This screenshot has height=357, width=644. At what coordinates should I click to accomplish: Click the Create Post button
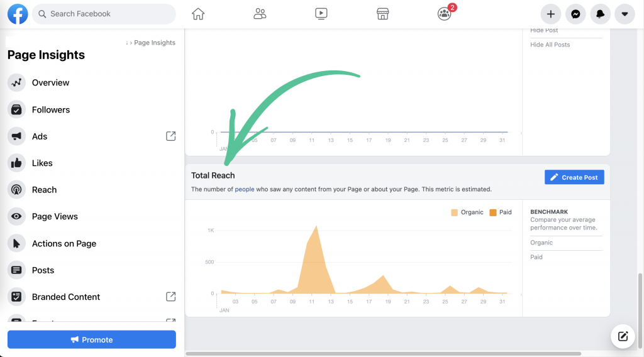click(x=574, y=177)
